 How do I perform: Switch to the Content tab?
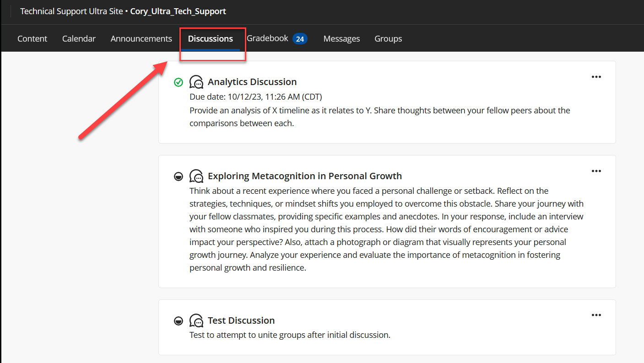pos(32,38)
